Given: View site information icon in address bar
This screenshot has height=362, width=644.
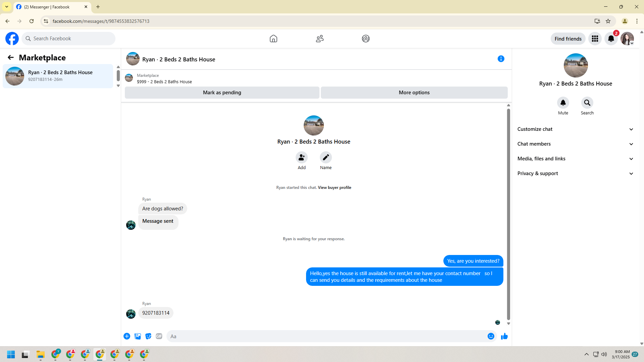Looking at the screenshot, I should pos(46,21).
